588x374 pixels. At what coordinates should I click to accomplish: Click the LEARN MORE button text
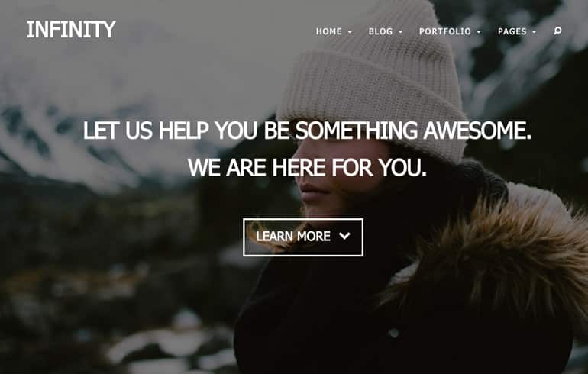click(x=293, y=236)
